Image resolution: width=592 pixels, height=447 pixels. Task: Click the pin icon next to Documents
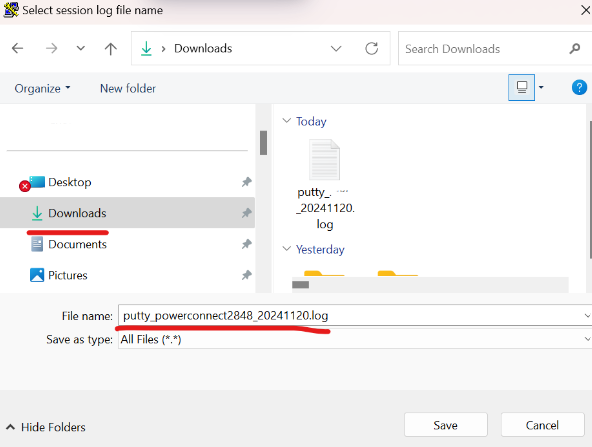pyautogui.click(x=247, y=244)
